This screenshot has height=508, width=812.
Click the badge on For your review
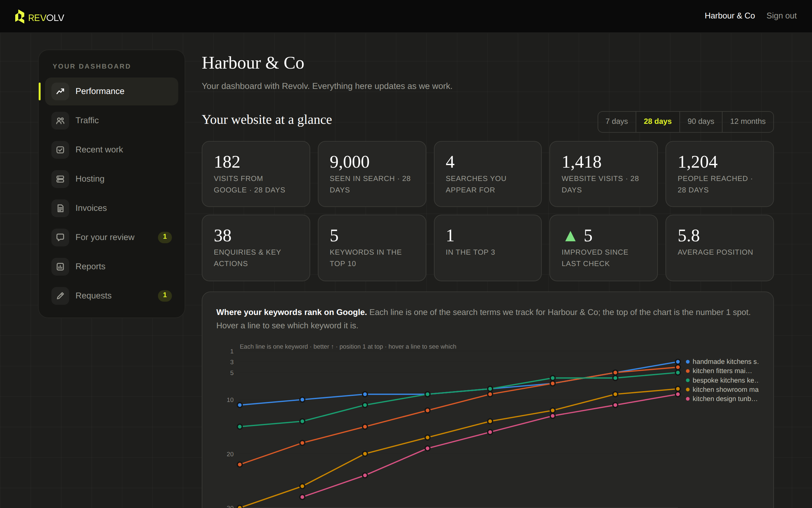[165, 237]
